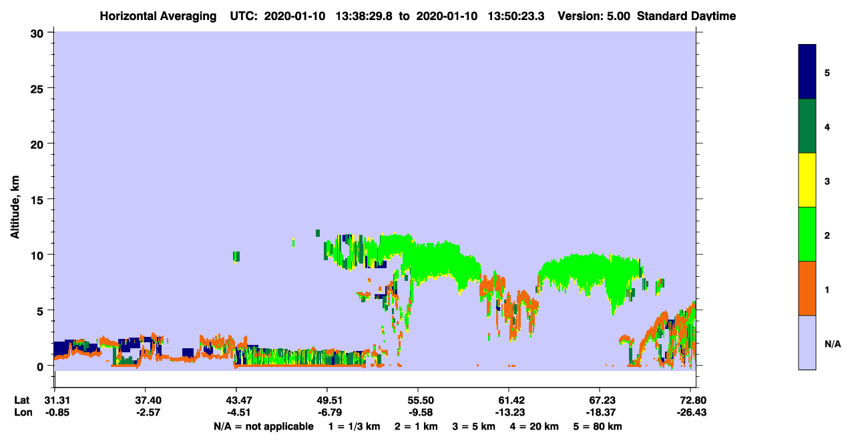Click the colorbar label '1'

click(827, 289)
